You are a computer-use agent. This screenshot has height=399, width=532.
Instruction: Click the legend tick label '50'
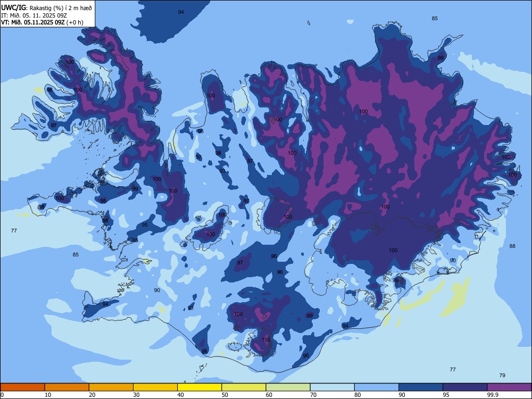point(225,395)
